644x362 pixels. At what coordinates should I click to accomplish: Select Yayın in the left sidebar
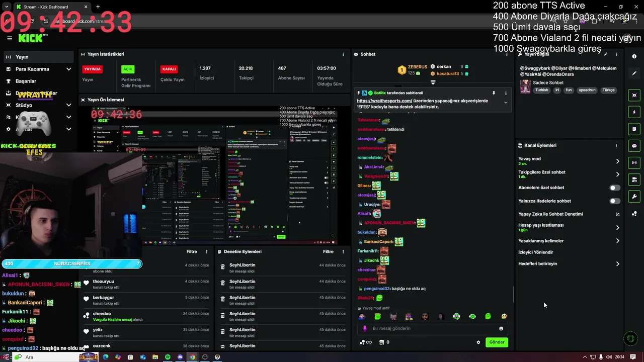click(x=38, y=57)
